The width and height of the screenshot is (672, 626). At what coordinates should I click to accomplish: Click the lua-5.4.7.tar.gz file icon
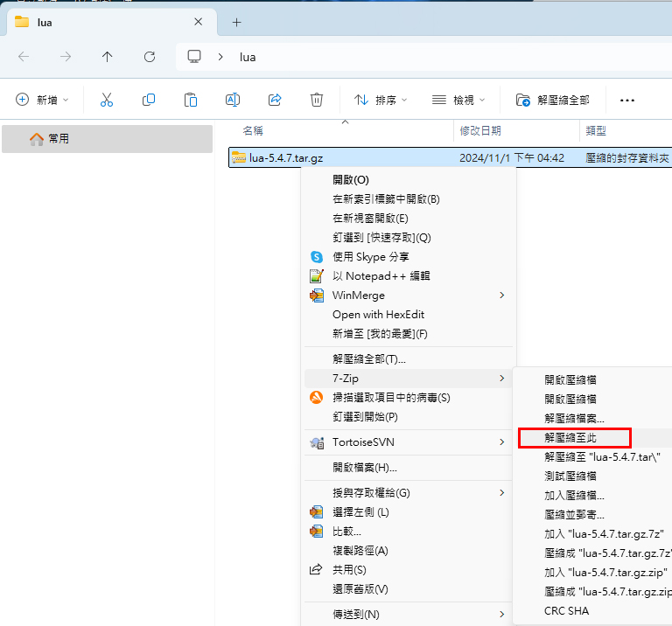pyautogui.click(x=239, y=158)
